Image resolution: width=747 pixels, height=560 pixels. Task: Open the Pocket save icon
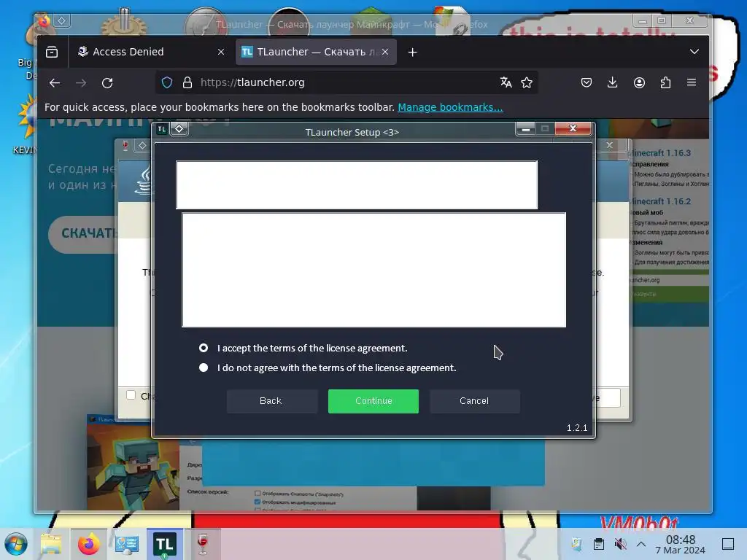(587, 82)
